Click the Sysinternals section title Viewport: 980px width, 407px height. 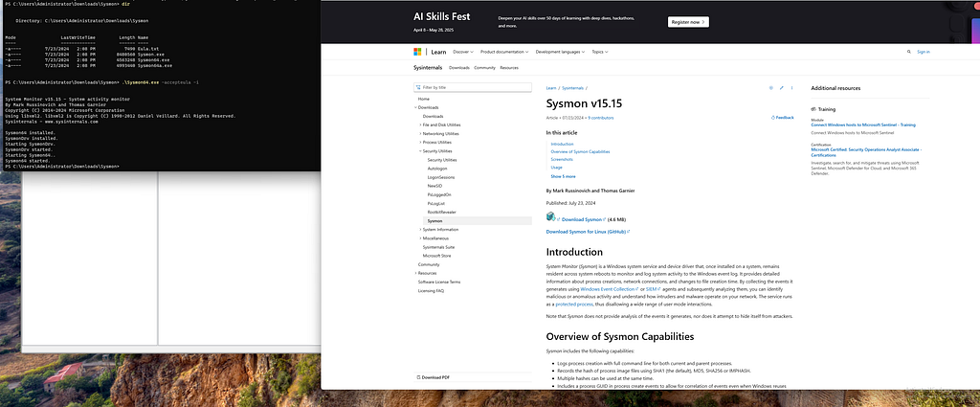coord(428,68)
